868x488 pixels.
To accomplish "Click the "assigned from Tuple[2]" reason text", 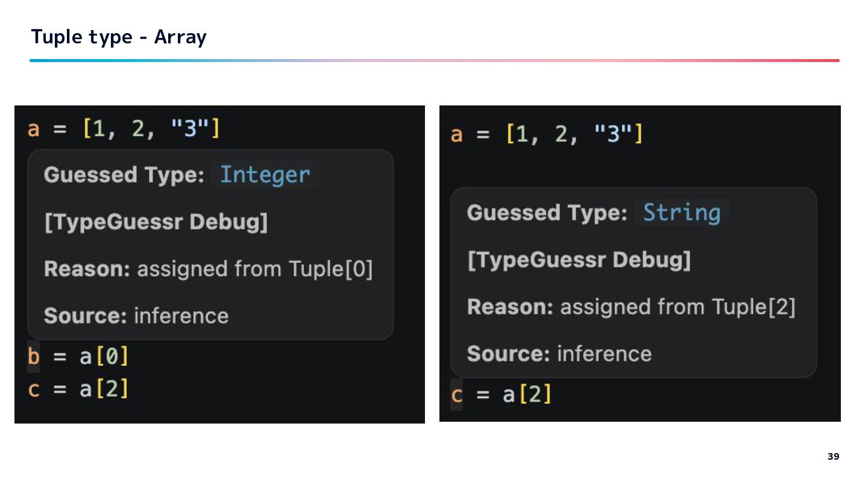I will [x=678, y=307].
